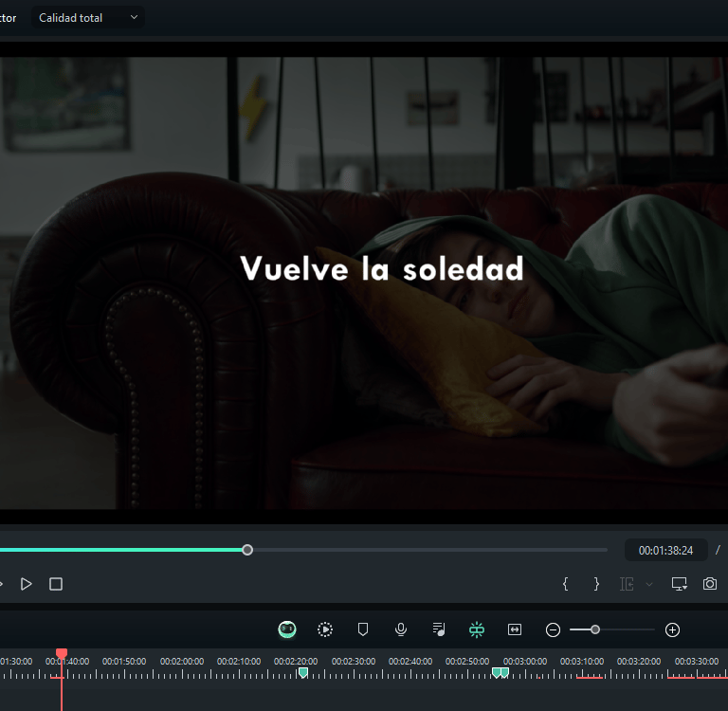728x711 pixels.
Task: Click the render preview icon
Action: click(325, 629)
